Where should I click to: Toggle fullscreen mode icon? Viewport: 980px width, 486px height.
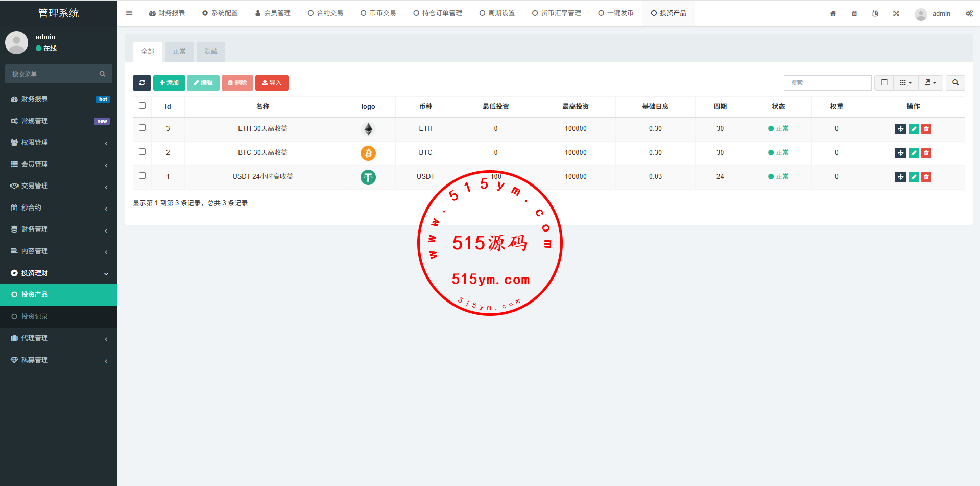coord(896,13)
